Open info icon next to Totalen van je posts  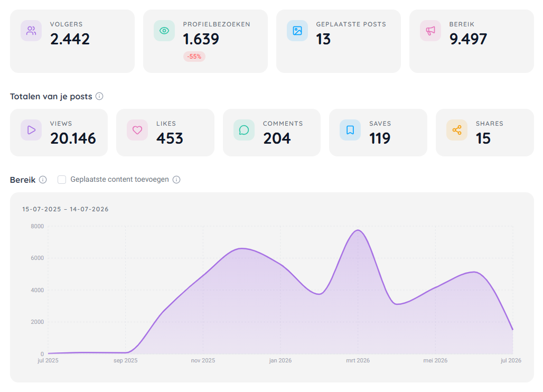pyautogui.click(x=99, y=96)
